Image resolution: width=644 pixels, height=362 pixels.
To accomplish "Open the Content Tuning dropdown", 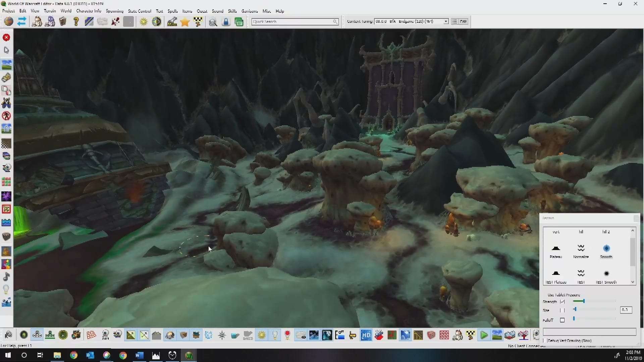I will tap(446, 21).
